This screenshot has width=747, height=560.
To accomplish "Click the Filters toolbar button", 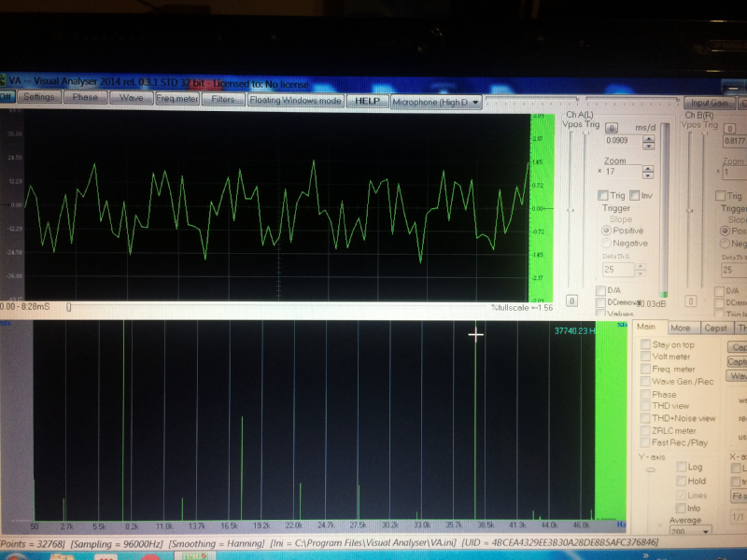I will click(223, 98).
